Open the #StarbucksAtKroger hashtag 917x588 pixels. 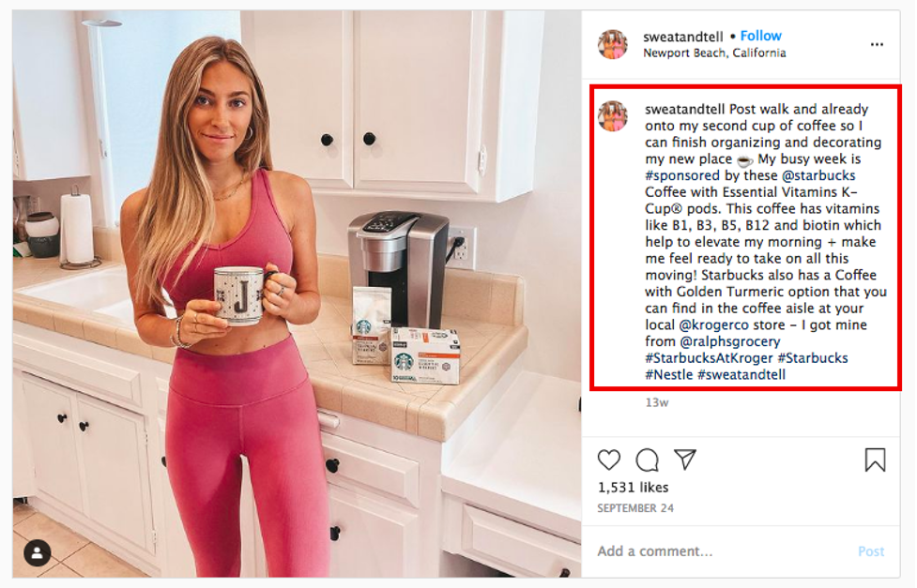click(x=709, y=358)
